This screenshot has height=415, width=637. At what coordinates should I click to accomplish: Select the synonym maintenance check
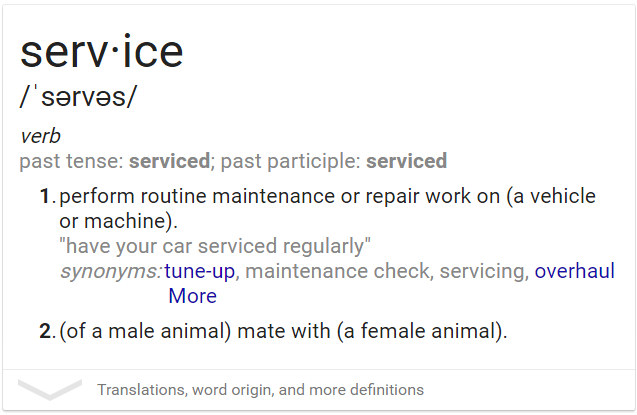click(337, 271)
